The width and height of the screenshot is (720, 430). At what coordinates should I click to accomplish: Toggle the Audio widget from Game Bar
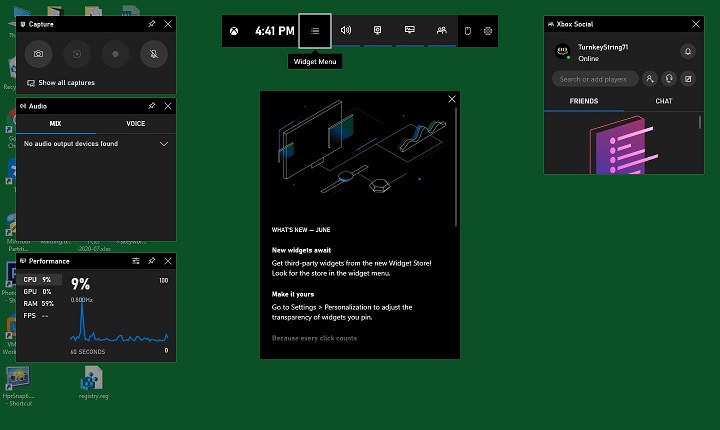point(346,30)
